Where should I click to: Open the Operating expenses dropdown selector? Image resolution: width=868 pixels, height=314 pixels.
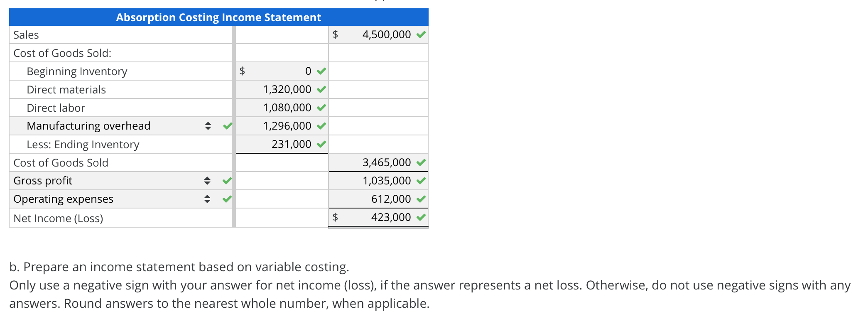[x=207, y=199]
